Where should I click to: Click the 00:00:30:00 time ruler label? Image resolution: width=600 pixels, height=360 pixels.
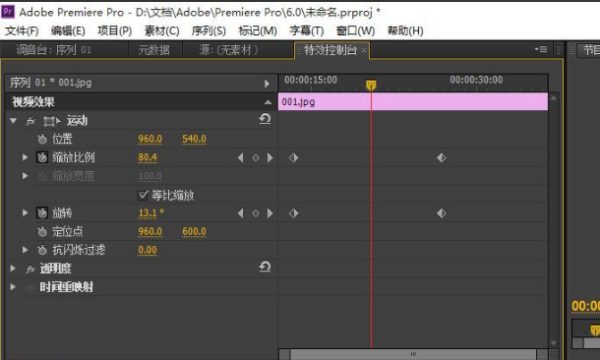click(x=476, y=80)
